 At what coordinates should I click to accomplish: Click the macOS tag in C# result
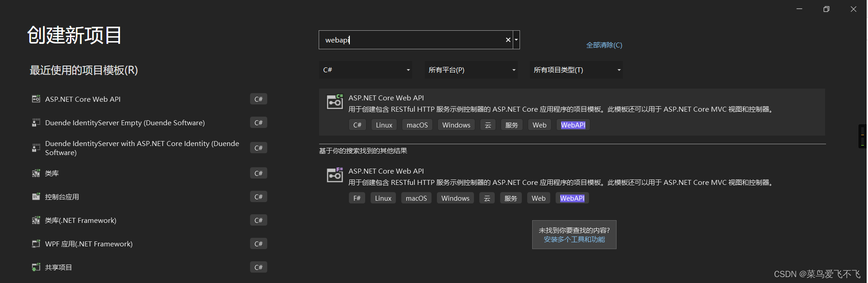[x=417, y=125]
